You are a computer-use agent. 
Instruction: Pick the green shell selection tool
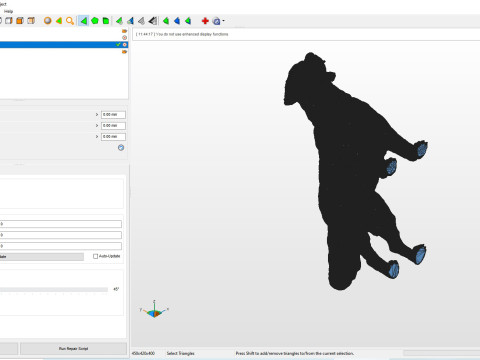point(106,21)
